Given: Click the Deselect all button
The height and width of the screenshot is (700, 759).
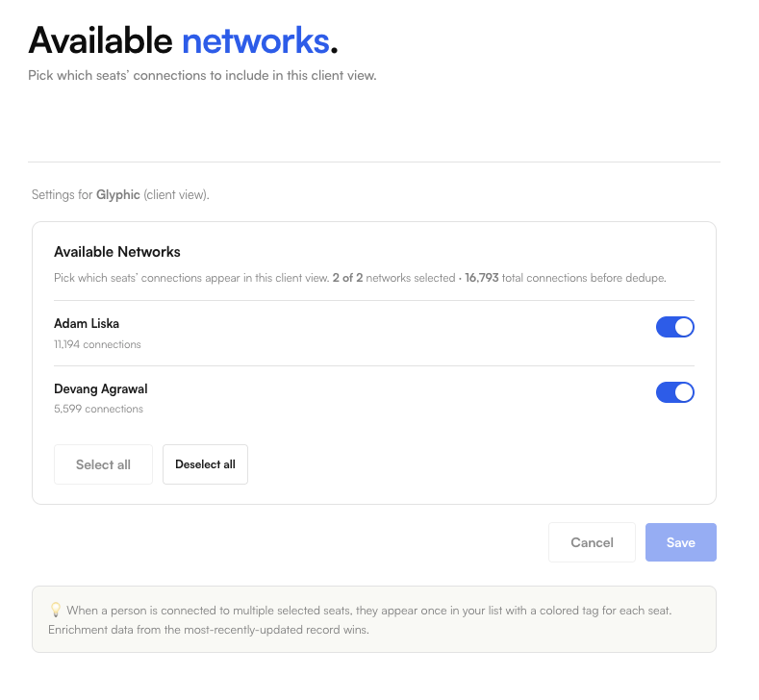Looking at the screenshot, I should click(205, 464).
